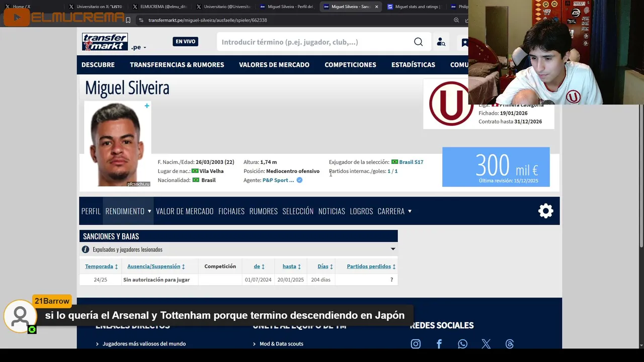The image size is (644, 362).
Task: Switch to 'Universitario on X: LISTO' browser tab
Action: (96, 7)
